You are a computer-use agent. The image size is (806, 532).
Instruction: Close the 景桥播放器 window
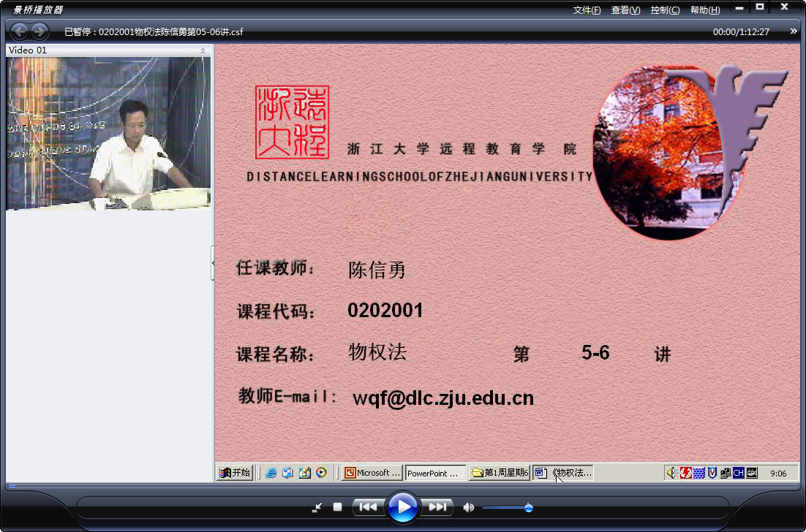(784, 7)
